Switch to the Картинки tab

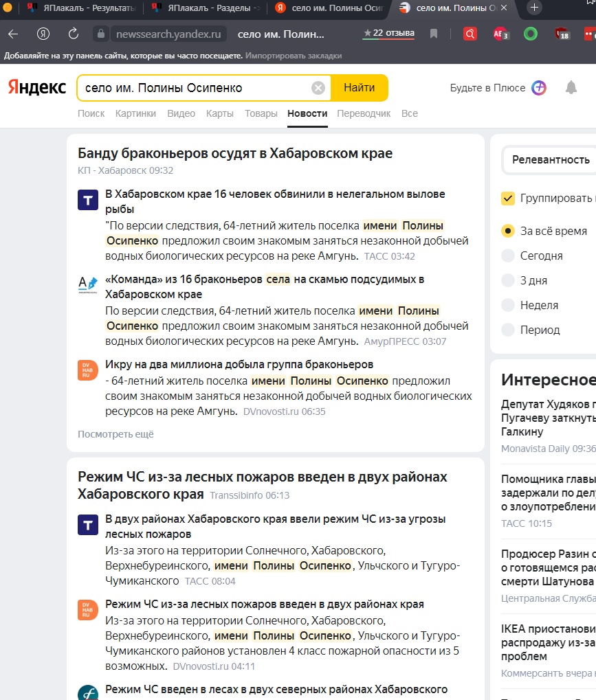(136, 113)
